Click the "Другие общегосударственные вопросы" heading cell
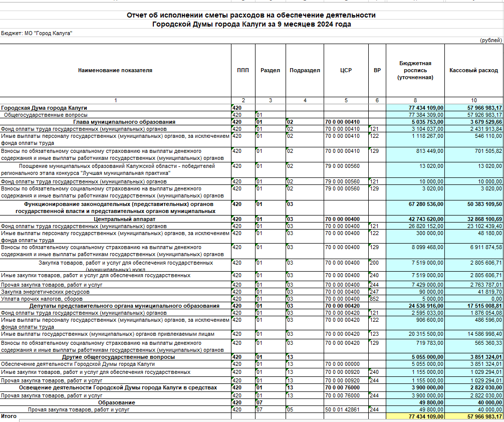504x422 pixels. tap(118, 357)
